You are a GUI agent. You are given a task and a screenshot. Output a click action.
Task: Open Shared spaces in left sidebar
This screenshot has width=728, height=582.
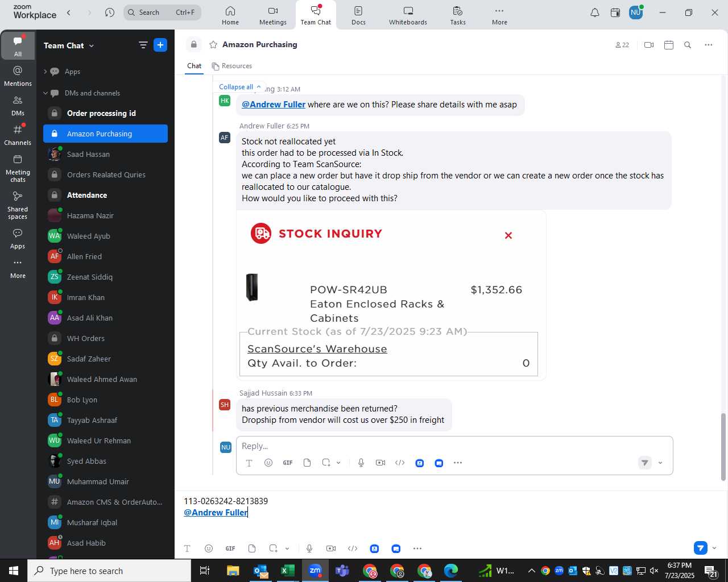pos(18,205)
